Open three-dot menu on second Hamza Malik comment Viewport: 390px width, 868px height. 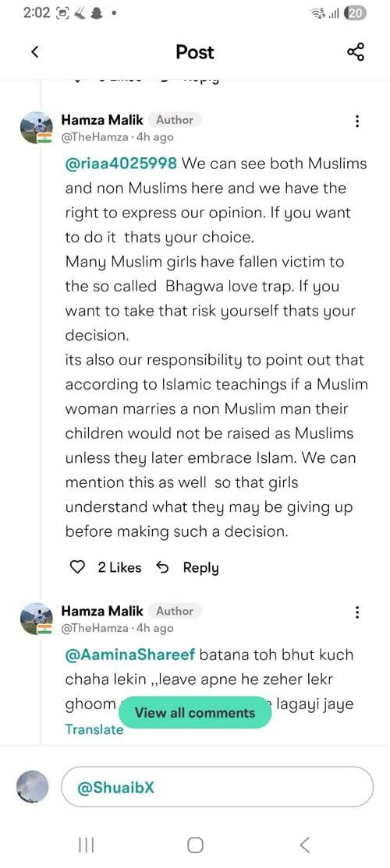(x=357, y=612)
